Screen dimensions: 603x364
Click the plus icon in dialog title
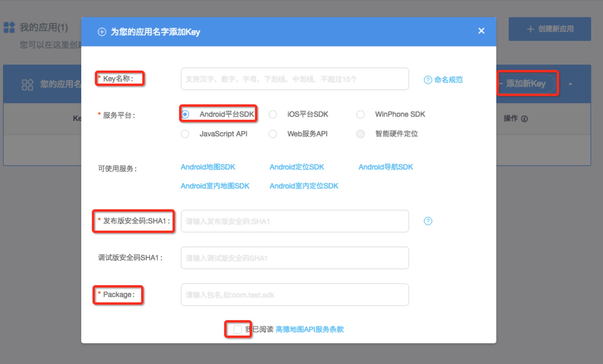pos(102,32)
